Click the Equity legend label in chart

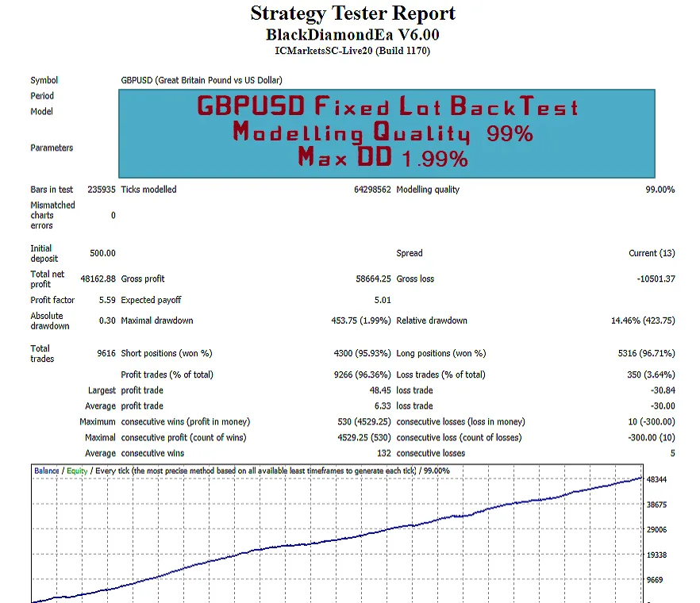(77, 470)
